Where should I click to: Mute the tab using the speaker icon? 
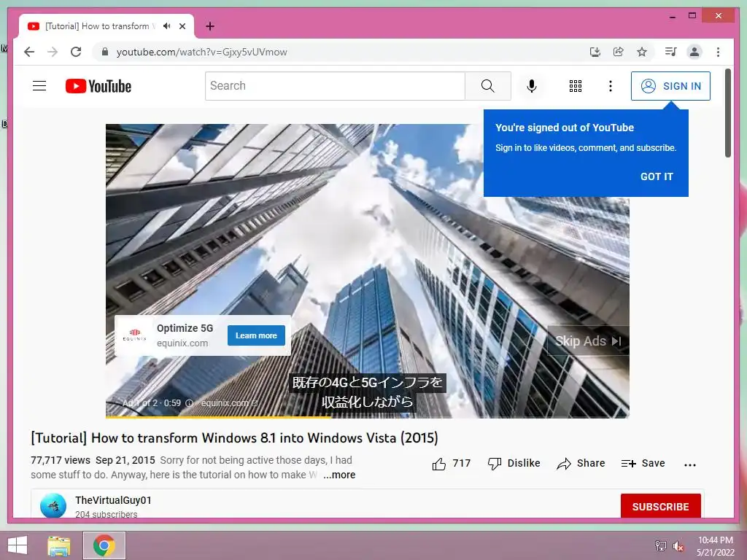(167, 26)
